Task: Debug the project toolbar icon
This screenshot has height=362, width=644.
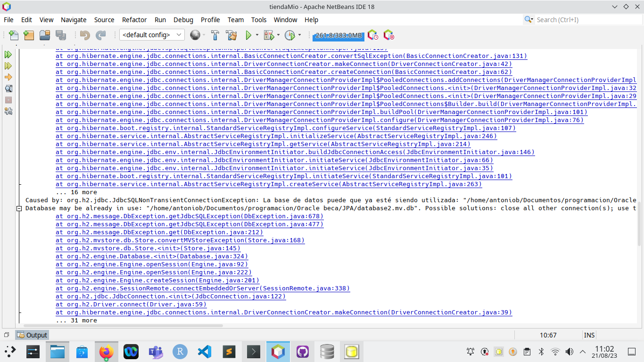Action: pos(269,35)
